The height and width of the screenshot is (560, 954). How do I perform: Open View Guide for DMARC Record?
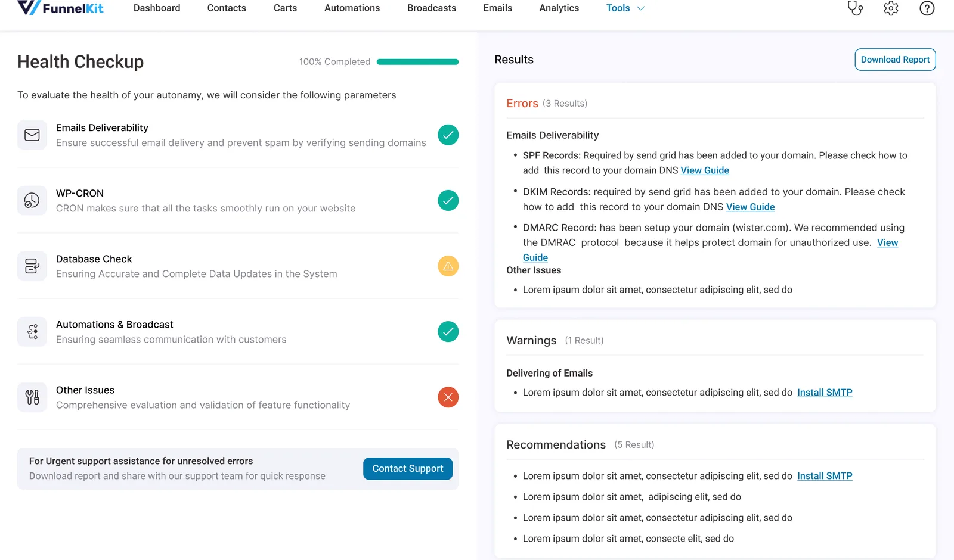pyautogui.click(x=887, y=242)
